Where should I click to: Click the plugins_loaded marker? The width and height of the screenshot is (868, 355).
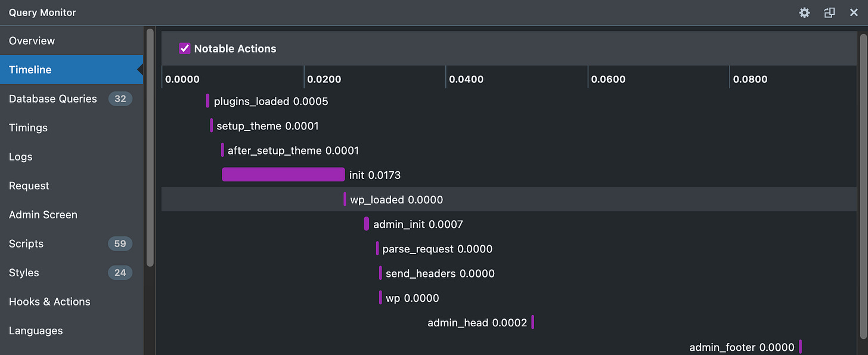(x=207, y=101)
